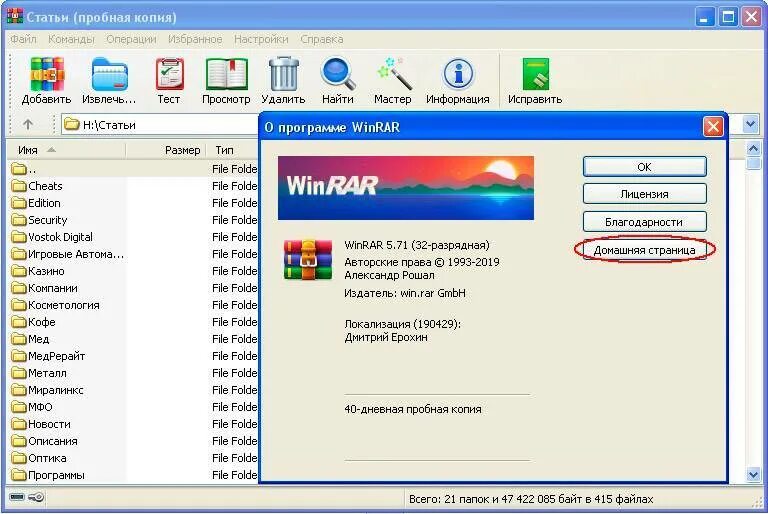Click the Домашняя страница button
This screenshot has height=514, width=768.
[645, 250]
